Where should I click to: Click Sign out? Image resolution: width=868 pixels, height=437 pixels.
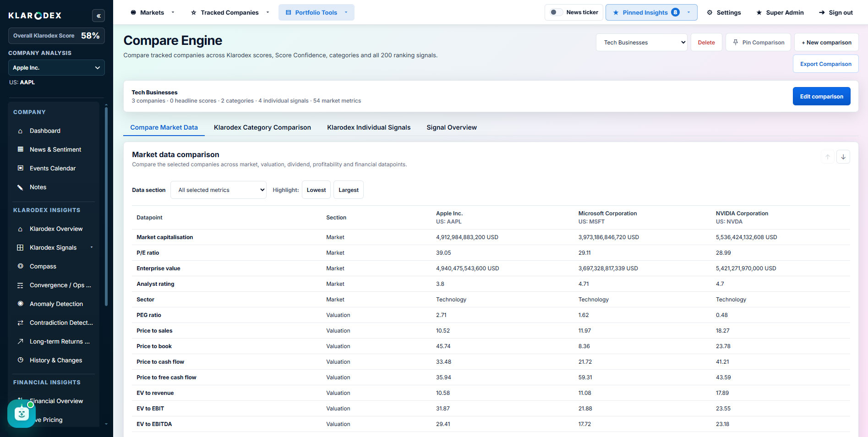(x=835, y=12)
